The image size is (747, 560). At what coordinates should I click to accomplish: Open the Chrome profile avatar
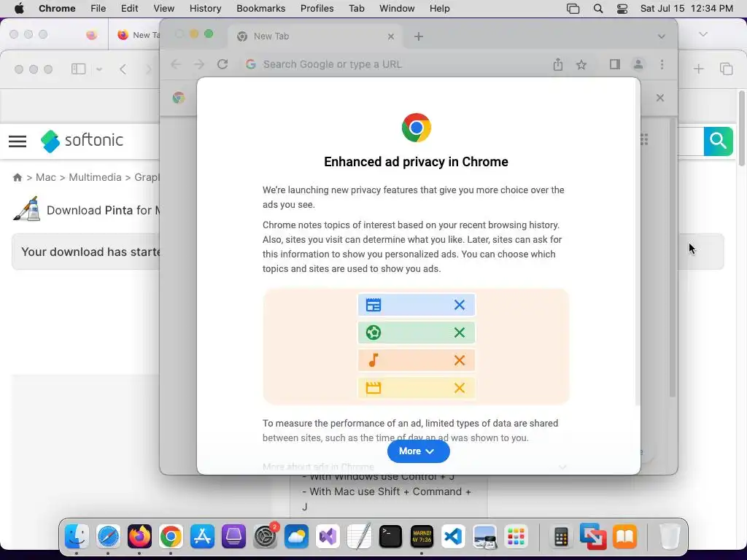pyautogui.click(x=638, y=64)
